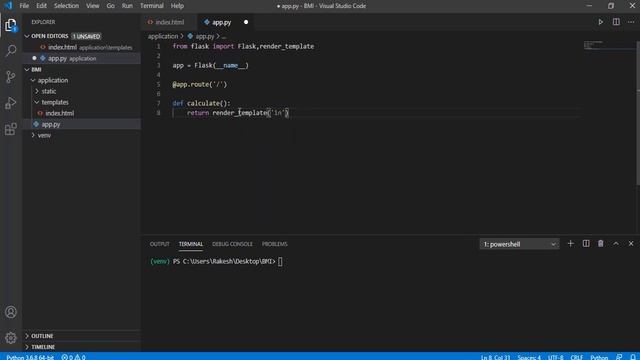
Task: Click the feedback icon in status bar
Action: [x=619, y=357]
